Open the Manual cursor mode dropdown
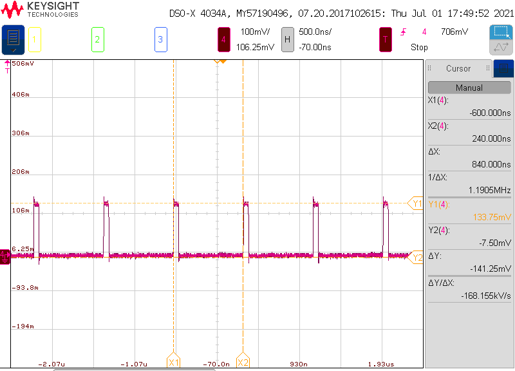This screenshot has height=371, width=515. 469,88
